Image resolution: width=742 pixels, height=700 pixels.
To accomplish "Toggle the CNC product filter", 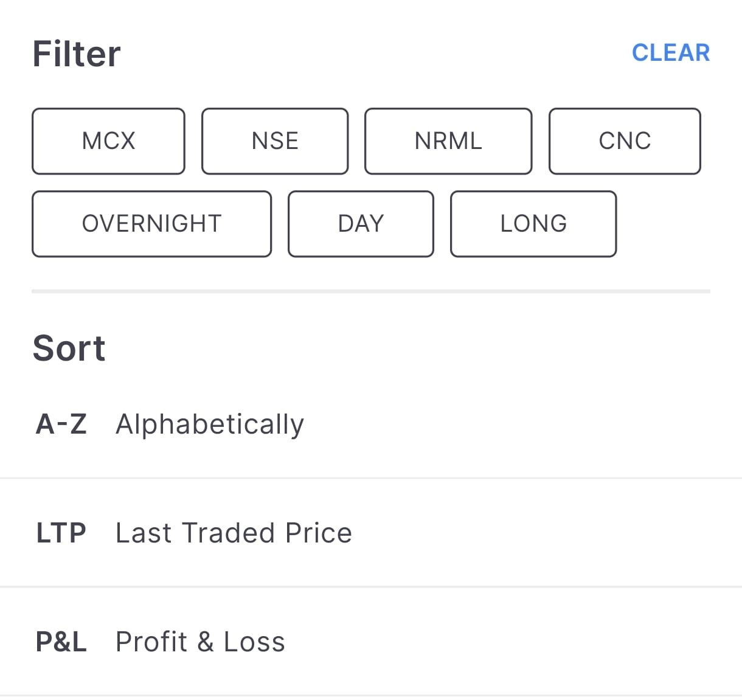I will coord(625,141).
